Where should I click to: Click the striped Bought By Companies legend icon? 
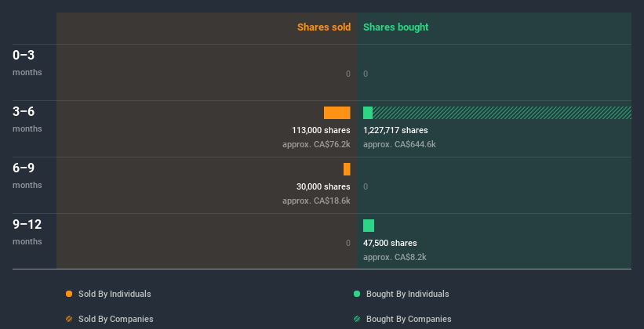[x=357, y=319]
